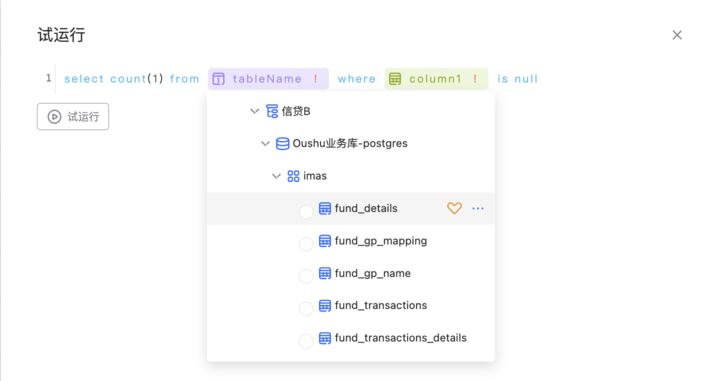The height and width of the screenshot is (381, 720).
Task: Click the fund_gp_mapping table icon
Action: pos(325,241)
